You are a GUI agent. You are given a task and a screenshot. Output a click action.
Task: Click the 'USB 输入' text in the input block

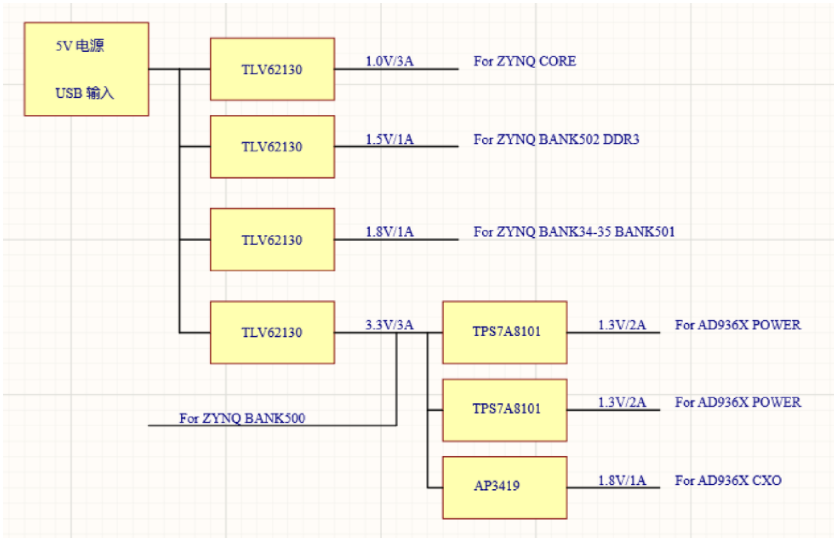tap(85, 93)
